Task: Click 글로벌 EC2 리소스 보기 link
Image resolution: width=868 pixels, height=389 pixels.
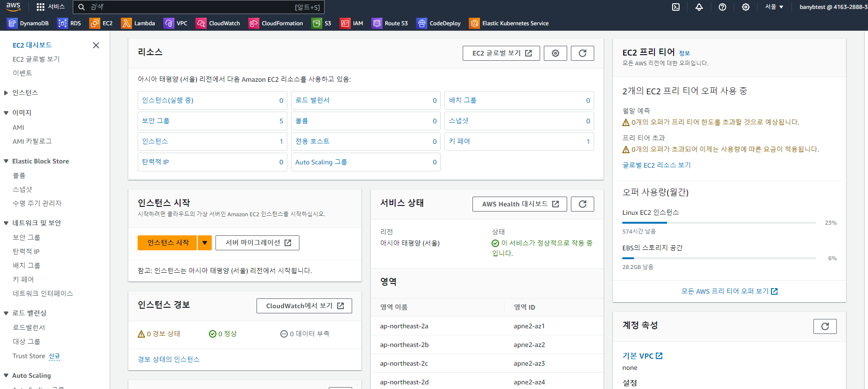Action: 656,165
